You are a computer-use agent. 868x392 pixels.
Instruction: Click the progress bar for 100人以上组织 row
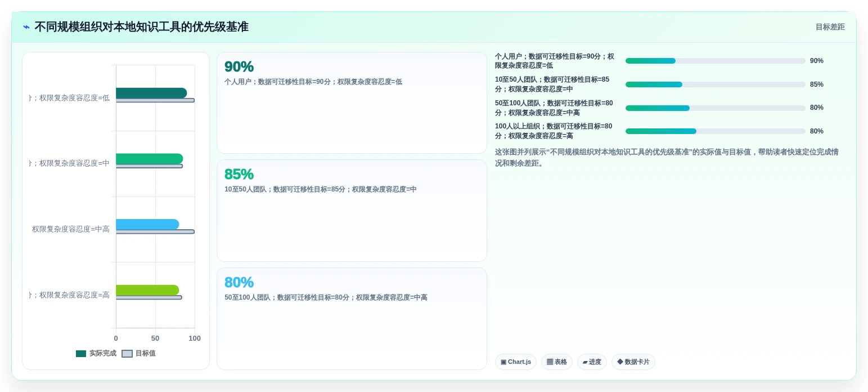[716, 131]
